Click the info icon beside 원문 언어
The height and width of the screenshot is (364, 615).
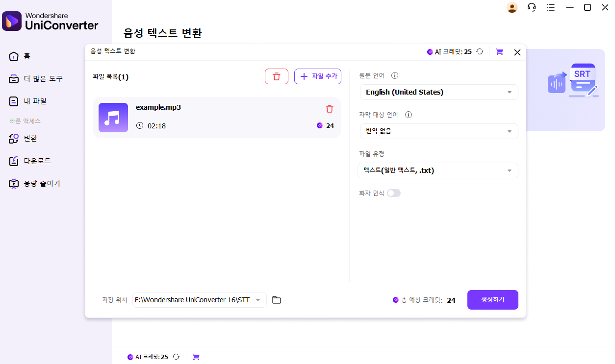395,76
